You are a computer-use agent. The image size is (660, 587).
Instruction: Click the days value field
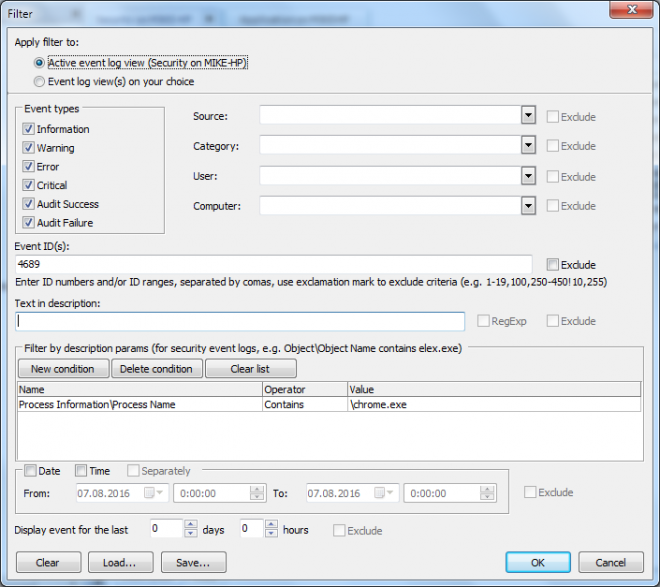(x=166, y=528)
